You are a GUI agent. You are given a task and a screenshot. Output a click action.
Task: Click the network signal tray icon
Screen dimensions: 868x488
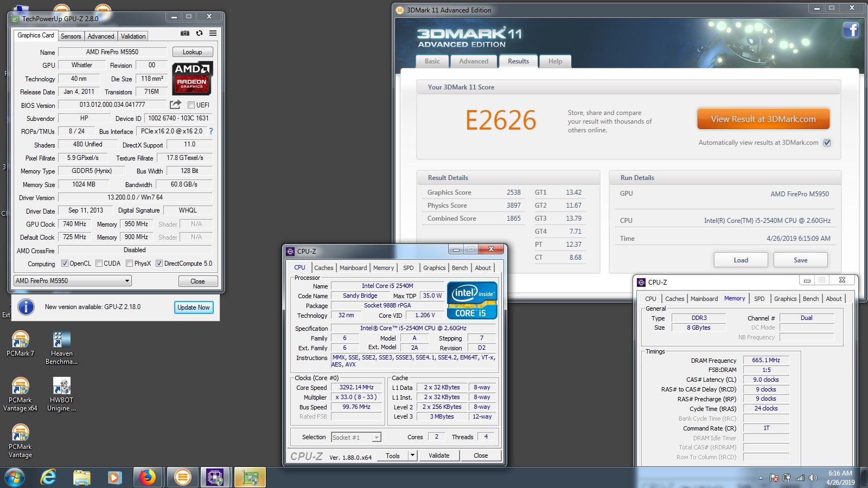(x=800, y=478)
